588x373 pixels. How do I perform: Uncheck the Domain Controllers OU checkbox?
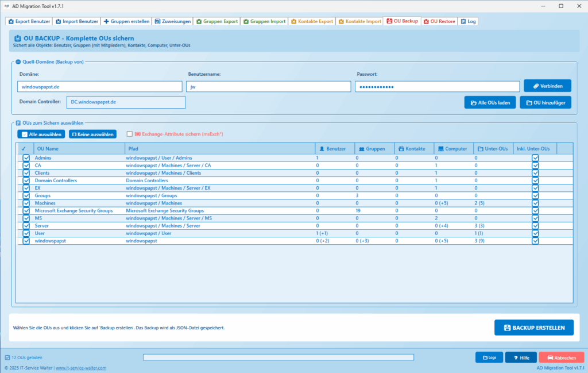[26, 180]
